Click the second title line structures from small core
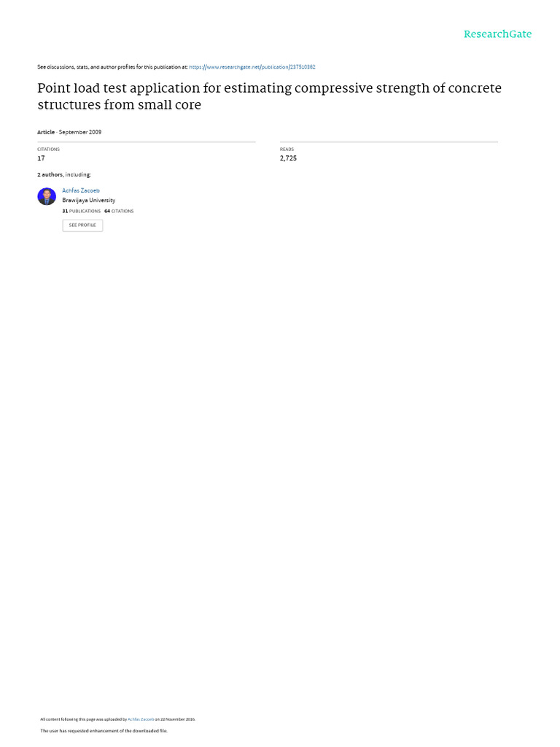 click(x=120, y=105)
